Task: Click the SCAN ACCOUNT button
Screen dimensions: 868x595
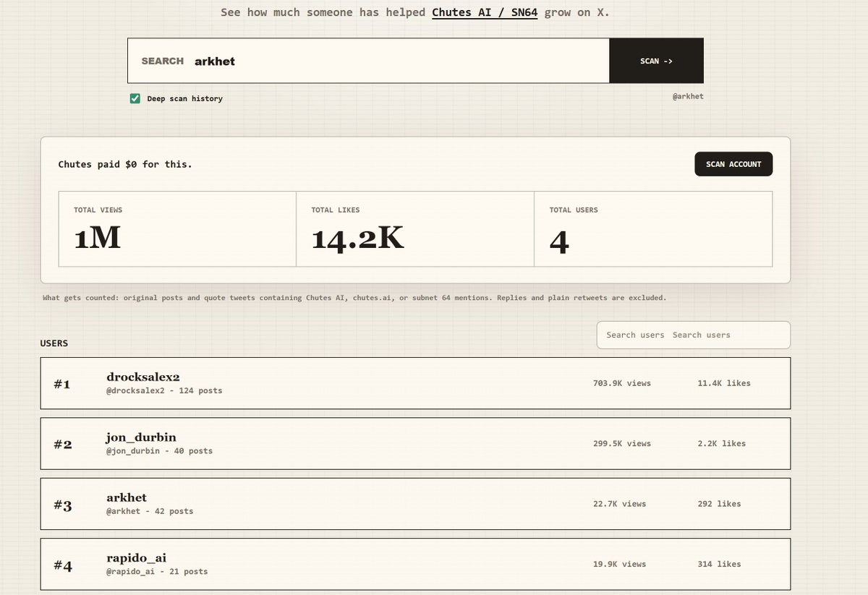Action: (733, 164)
